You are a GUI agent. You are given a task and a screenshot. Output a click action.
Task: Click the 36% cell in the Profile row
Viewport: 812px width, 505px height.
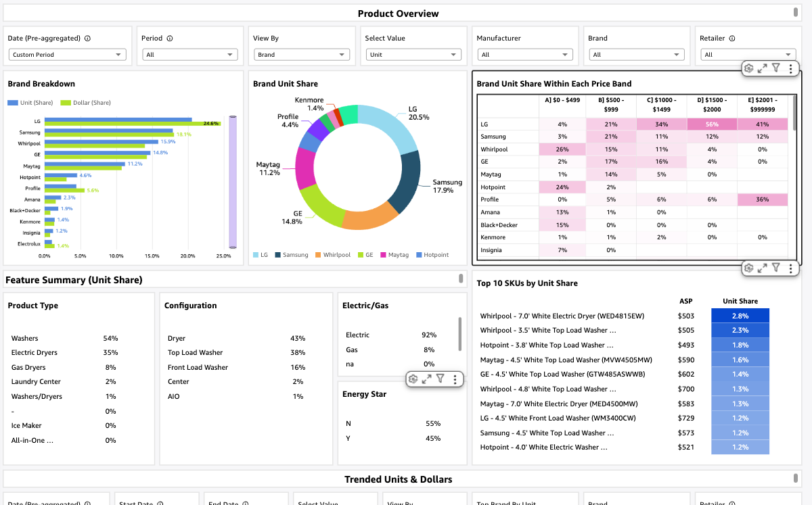[x=763, y=199]
